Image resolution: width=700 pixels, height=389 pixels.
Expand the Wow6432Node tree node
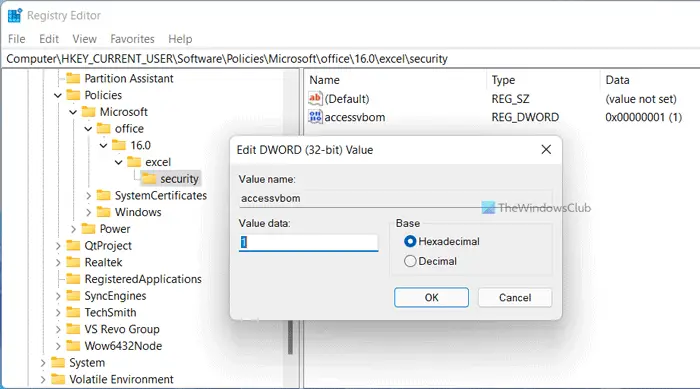[58, 346]
